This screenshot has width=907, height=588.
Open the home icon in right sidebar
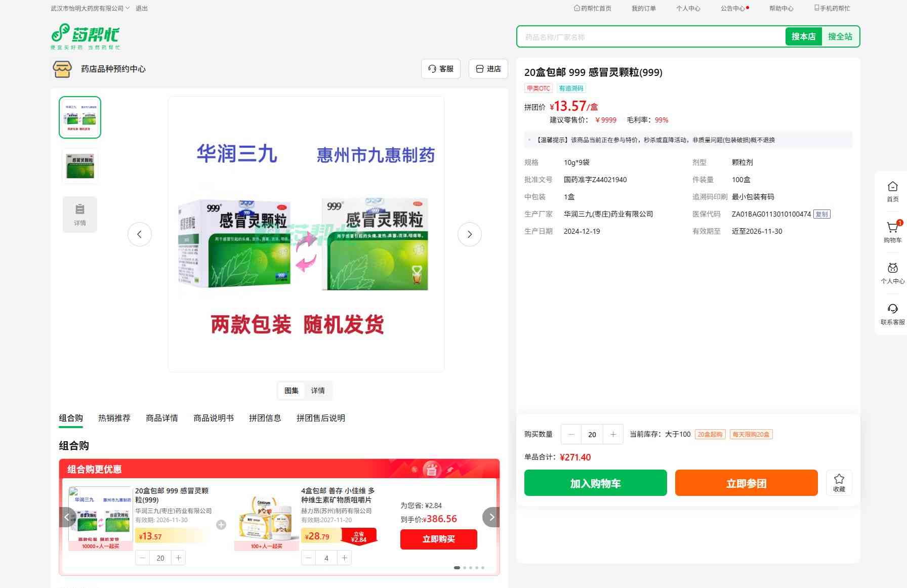pos(892,187)
